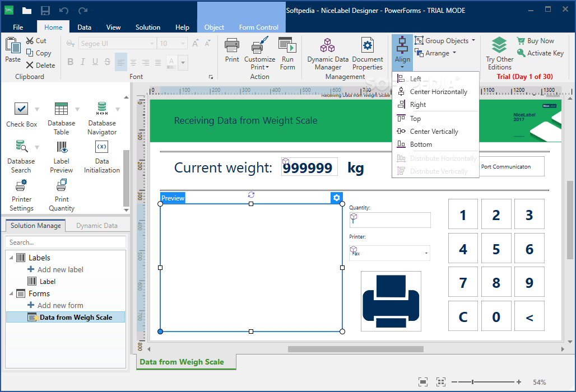Collapse the Forms tree node

[11, 293]
